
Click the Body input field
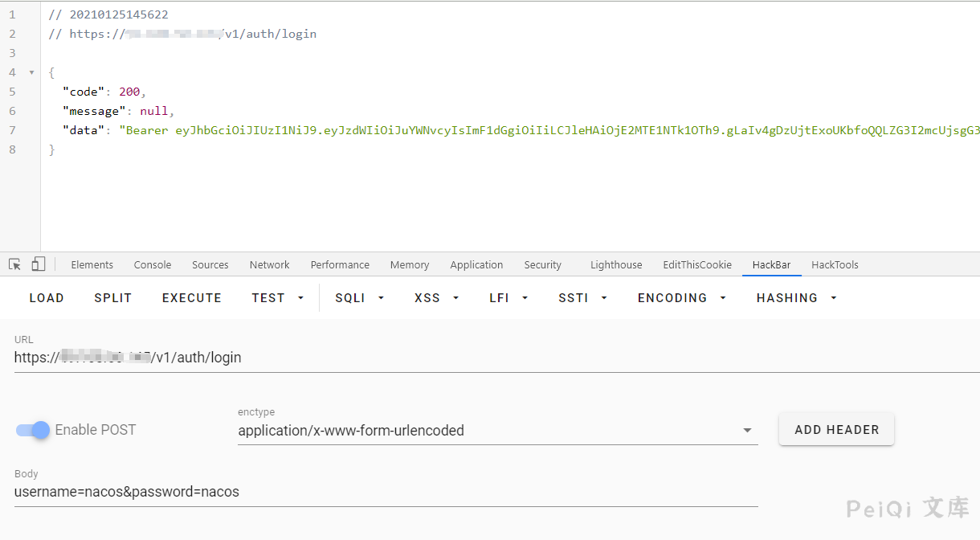point(386,492)
